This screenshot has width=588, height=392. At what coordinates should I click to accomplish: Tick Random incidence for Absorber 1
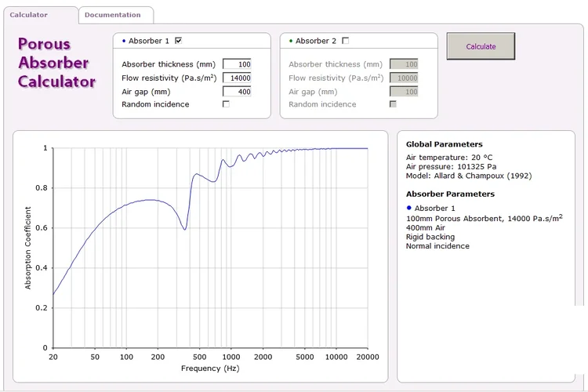click(x=227, y=104)
